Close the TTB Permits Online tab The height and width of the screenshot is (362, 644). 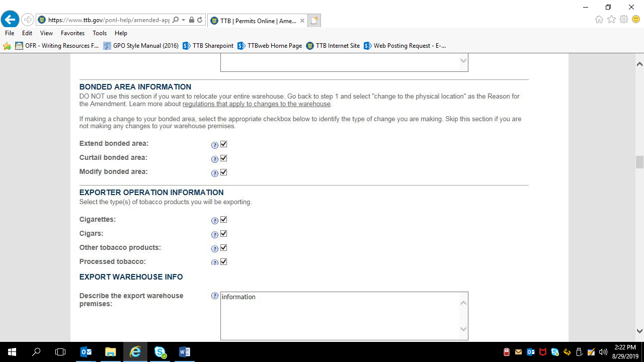click(302, 21)
